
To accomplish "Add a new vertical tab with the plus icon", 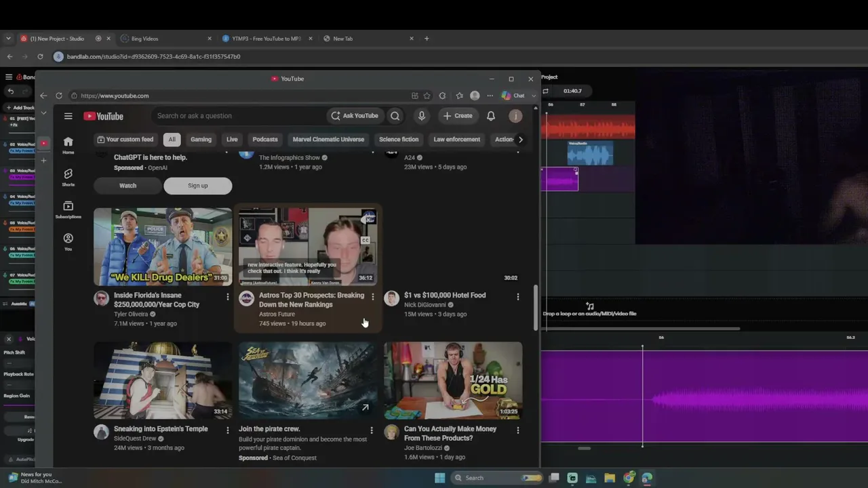I will pos(43,161).
